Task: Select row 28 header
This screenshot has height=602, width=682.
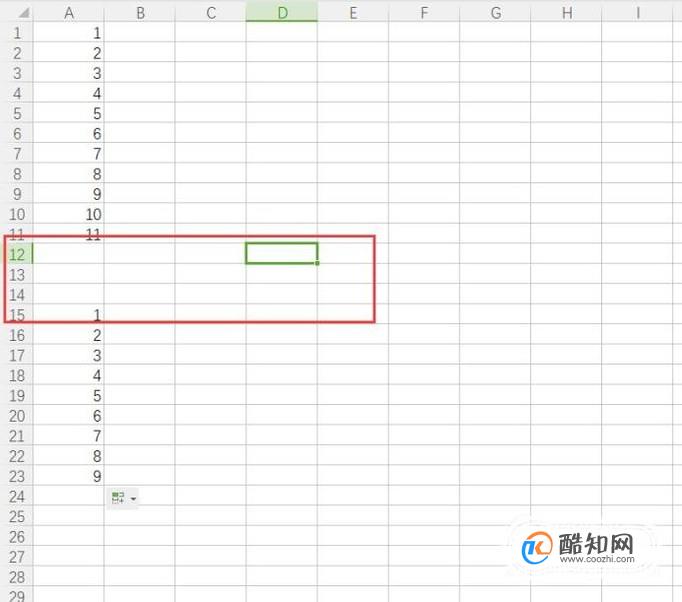Action: tap(17, 577)
